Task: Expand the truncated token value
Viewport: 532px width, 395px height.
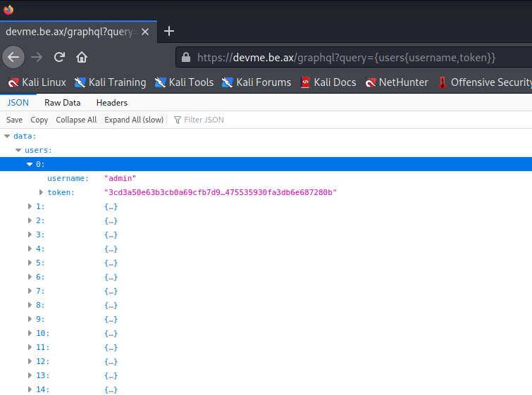Action: [41, 192]
